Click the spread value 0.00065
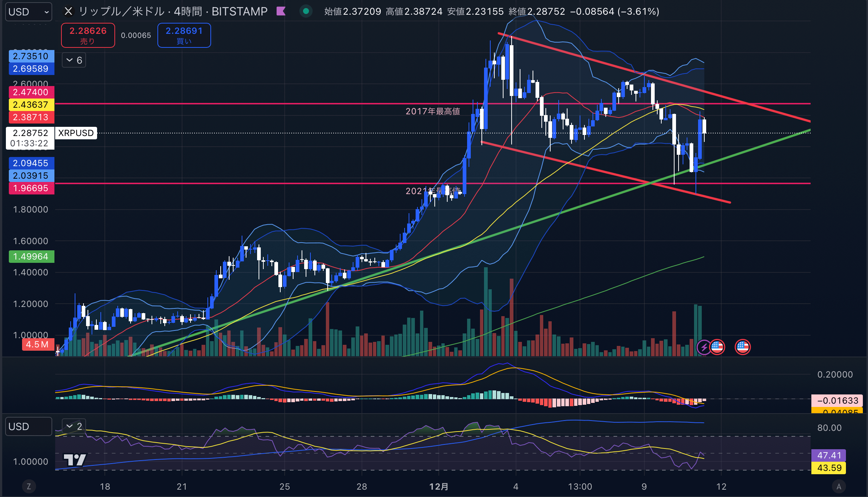 coord(136,36)
